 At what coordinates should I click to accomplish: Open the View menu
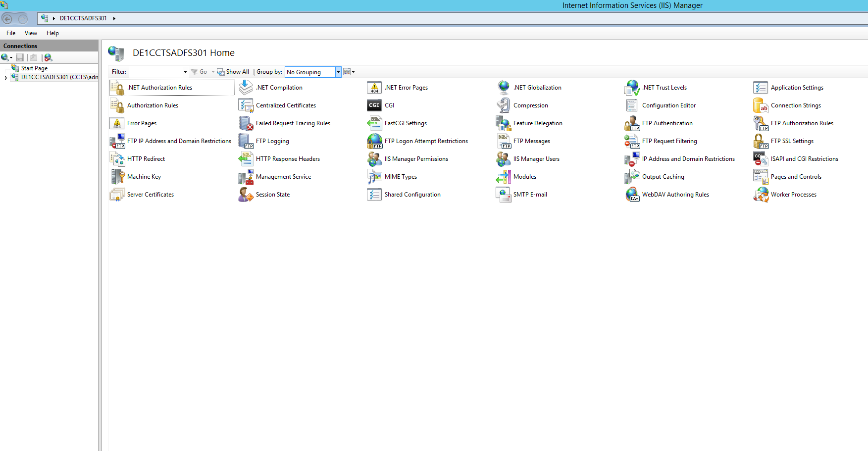31,33
